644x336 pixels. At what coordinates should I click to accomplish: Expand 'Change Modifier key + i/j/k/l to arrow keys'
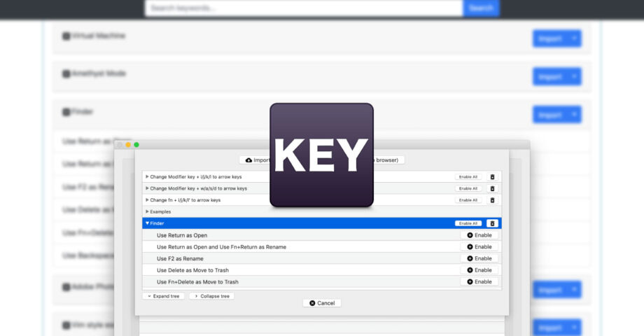pos(147,176)
